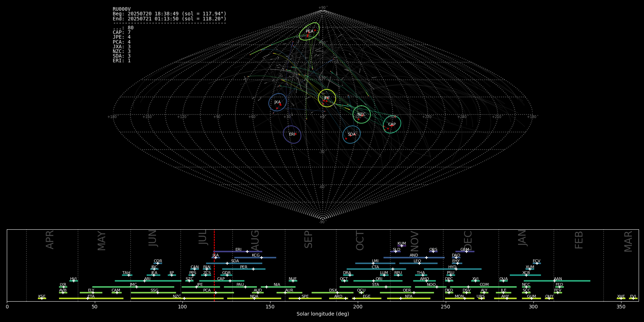Click the station ID text RU000V
The image size is (644, 322).
coord(122,9)
